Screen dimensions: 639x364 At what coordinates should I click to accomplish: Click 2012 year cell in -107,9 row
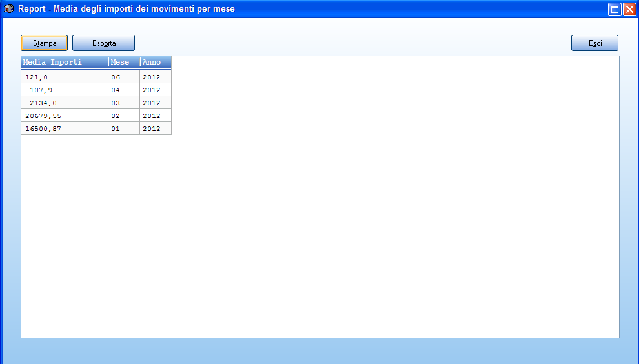pyautogui.click(x=156, y=90)
